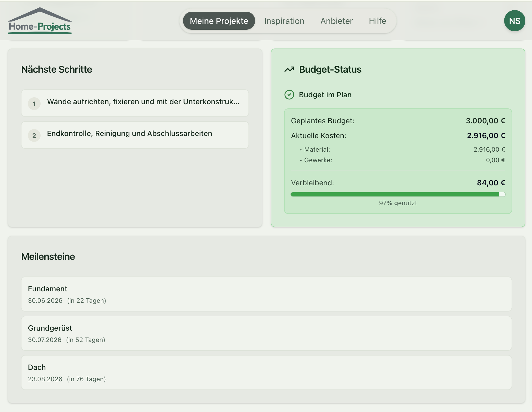
Task: Click the (in 52 Tagen) text
Action: tap(86, 340)
